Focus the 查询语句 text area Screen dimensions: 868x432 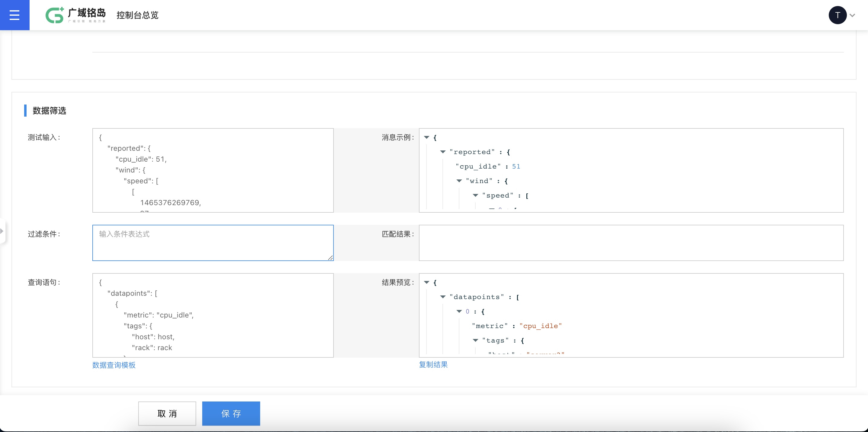pos(213,315)
